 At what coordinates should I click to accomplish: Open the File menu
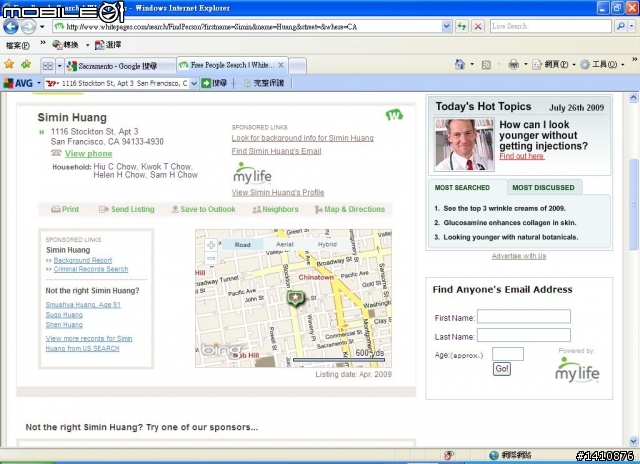pyautogui.click(x=18, y=45)
